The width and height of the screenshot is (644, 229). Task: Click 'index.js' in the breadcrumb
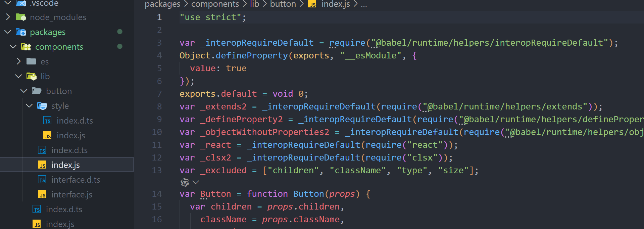(x=336, y=4)
